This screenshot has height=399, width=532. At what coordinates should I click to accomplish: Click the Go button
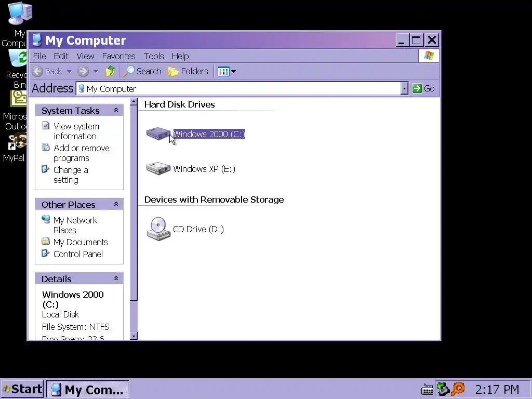click(x=423, y=88)
